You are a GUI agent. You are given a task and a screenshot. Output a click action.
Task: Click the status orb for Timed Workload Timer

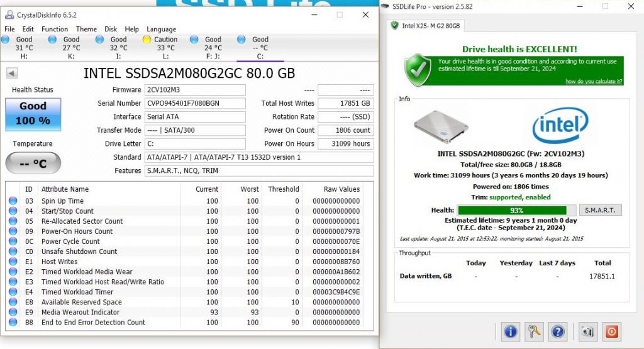13,292
